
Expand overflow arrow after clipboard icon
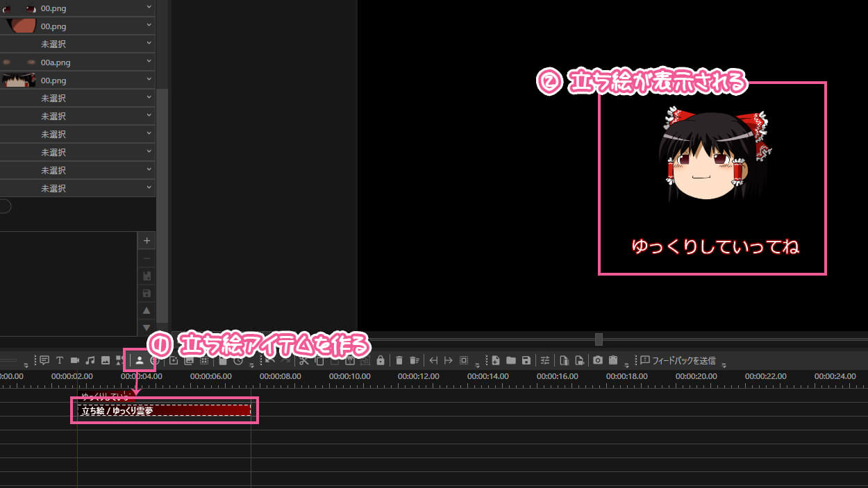pos(626,365)
